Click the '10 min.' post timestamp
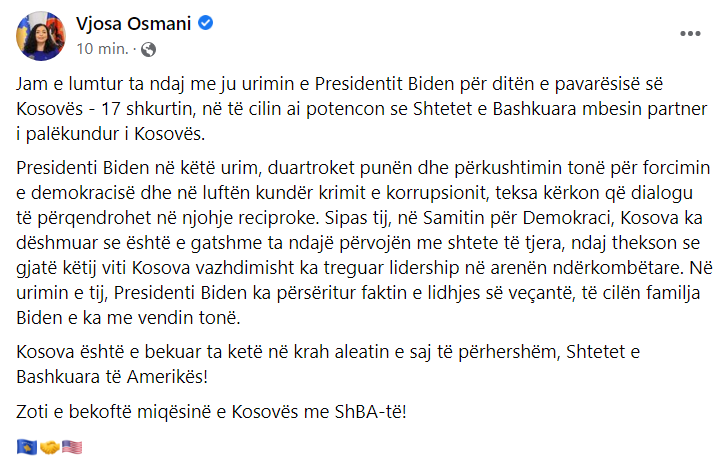The width and height of the screenshot is (726, 467). 101,48
